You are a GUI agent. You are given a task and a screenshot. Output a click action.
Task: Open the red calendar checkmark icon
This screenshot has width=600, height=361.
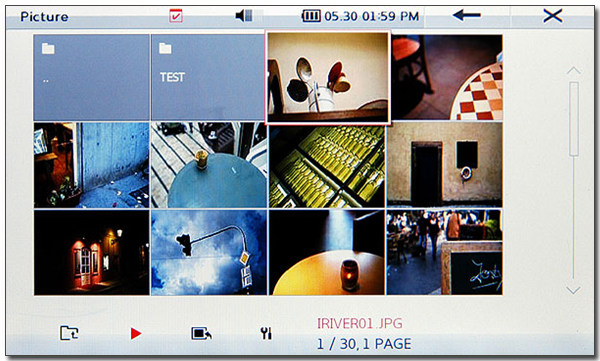(176, 16)
